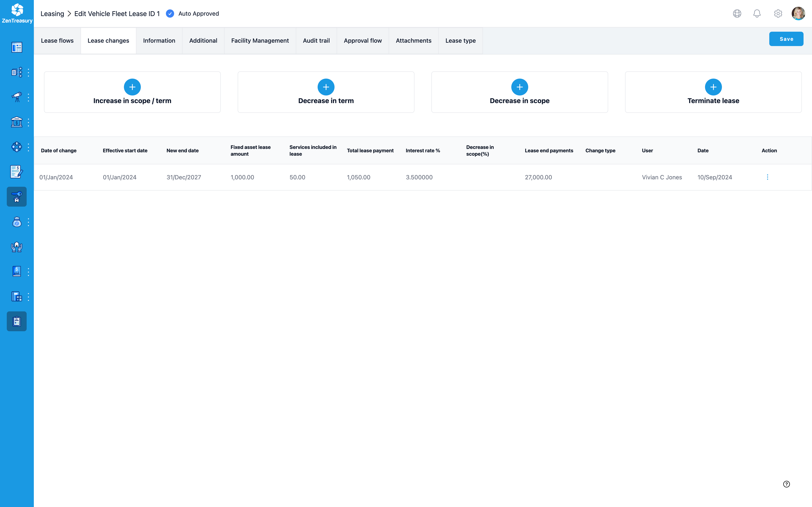Click the Save button
This screenshot has width=812, height=507.
point(786,39)
